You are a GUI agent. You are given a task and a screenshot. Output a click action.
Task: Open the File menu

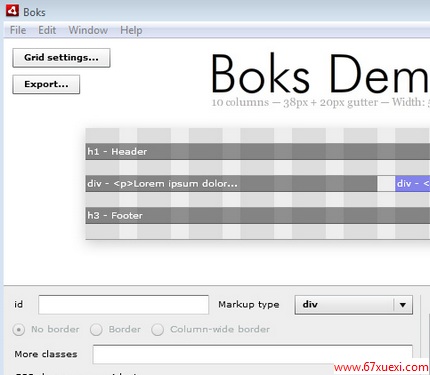[x=18, y=30]
